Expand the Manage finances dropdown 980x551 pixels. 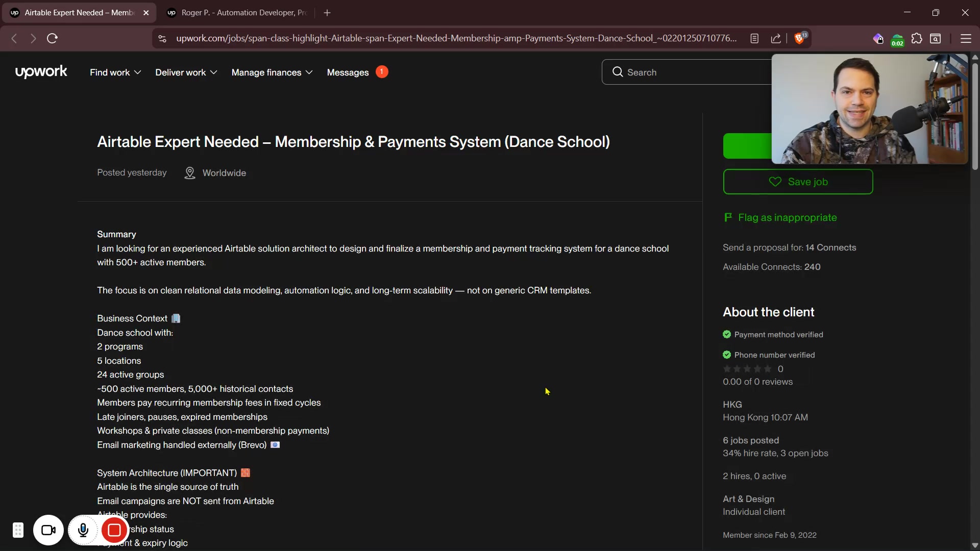click(x=272, y=72)
